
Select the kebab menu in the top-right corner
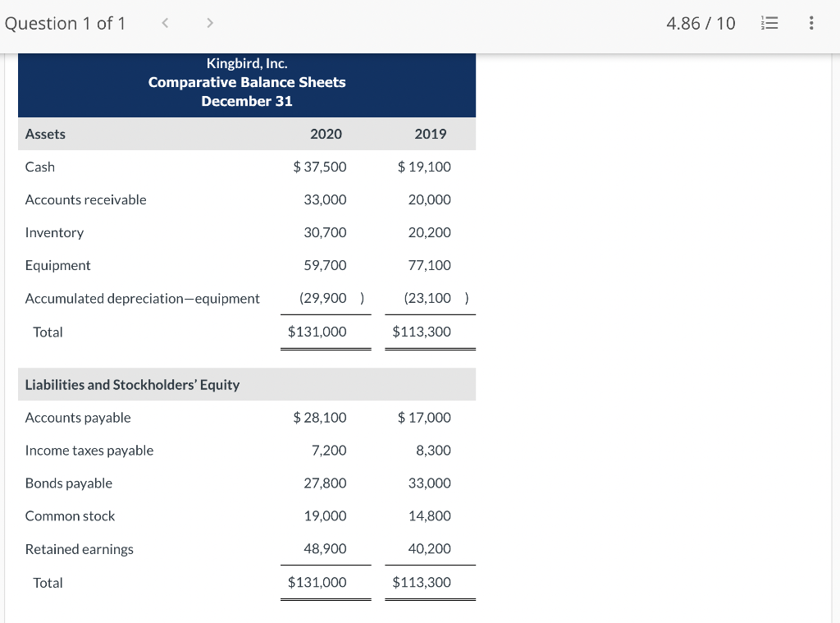[811, 23]
